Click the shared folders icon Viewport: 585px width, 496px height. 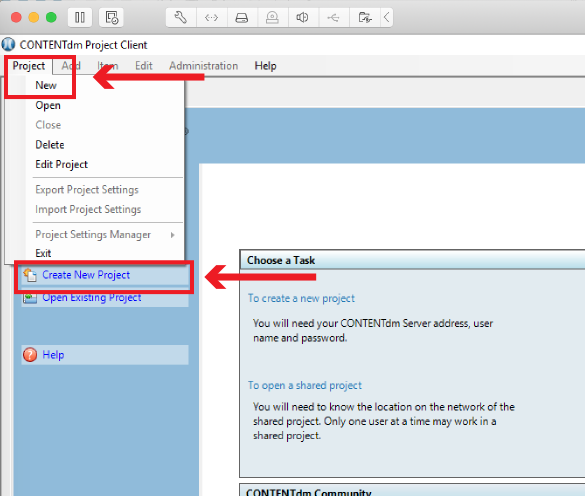click(365, 17)
